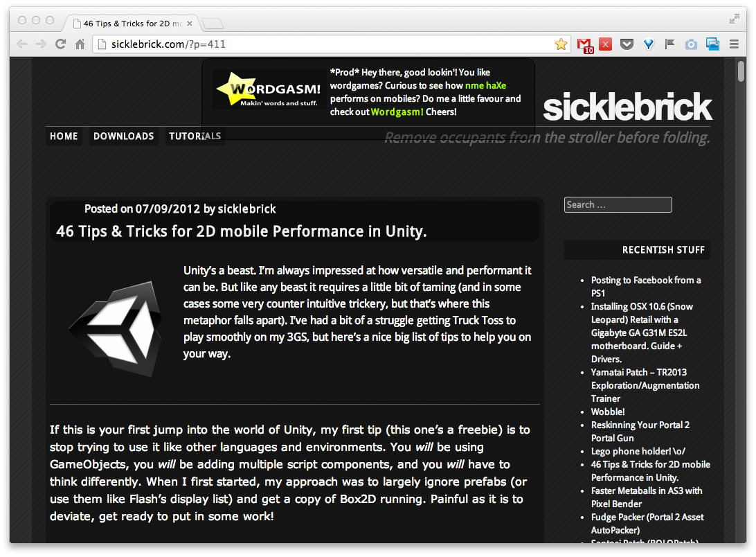Open 'Reskinning Your Portal 2 Portal Gun'
Viewport: 756px width, 557px height.
(640, 432)
